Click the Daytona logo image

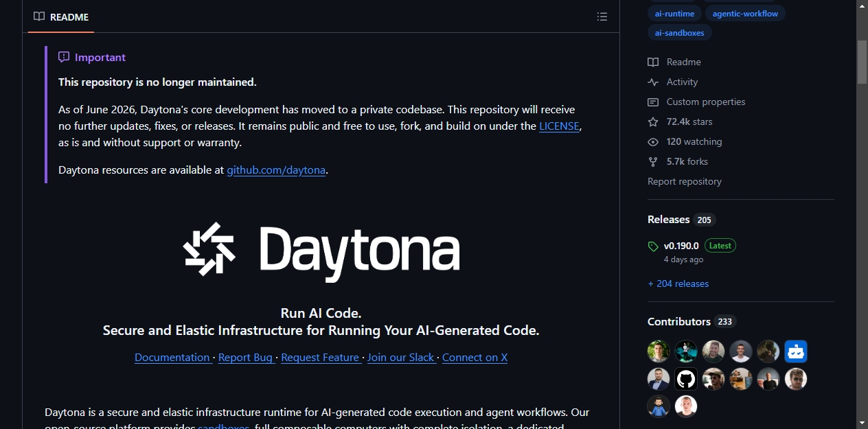[321, 252]
